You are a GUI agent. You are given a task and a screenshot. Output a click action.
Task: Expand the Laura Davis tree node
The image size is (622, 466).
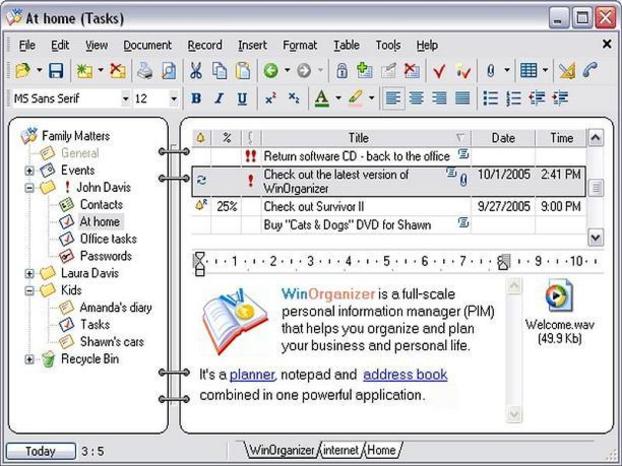click(29, 273)
